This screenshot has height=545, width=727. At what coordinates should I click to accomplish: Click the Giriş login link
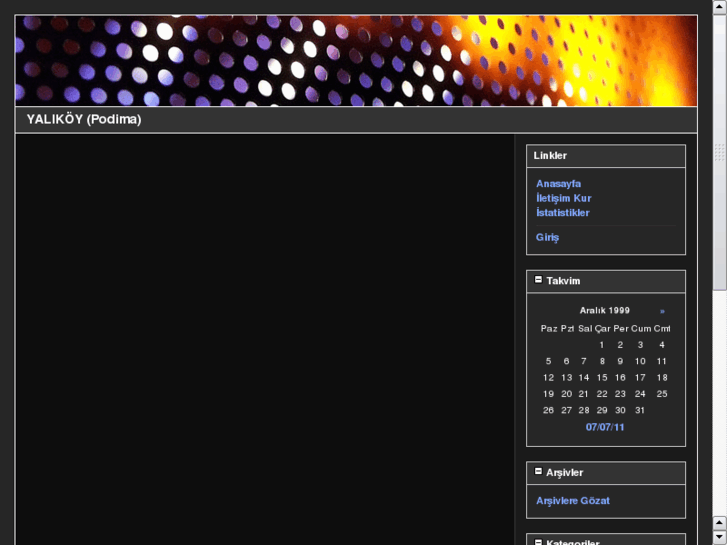click(x=547, y=237)
